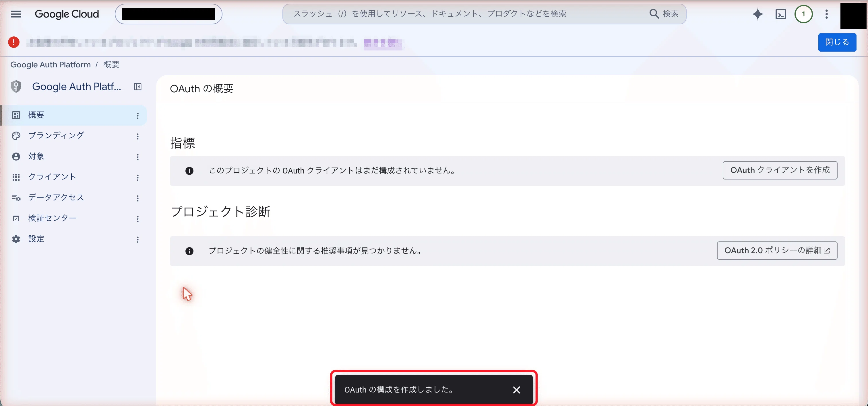Click the red error alert icon
Viewport: 868px width, 406px height.
tap(14, 42)
